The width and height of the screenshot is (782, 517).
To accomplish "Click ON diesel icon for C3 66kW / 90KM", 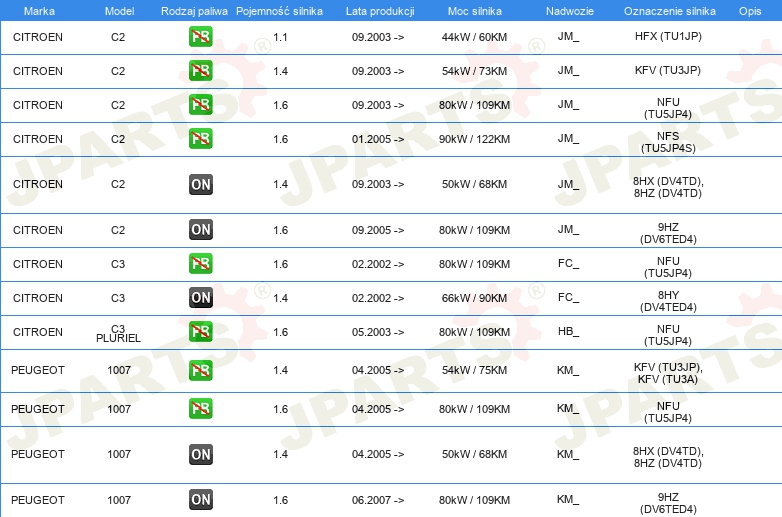I will point(200,298).
